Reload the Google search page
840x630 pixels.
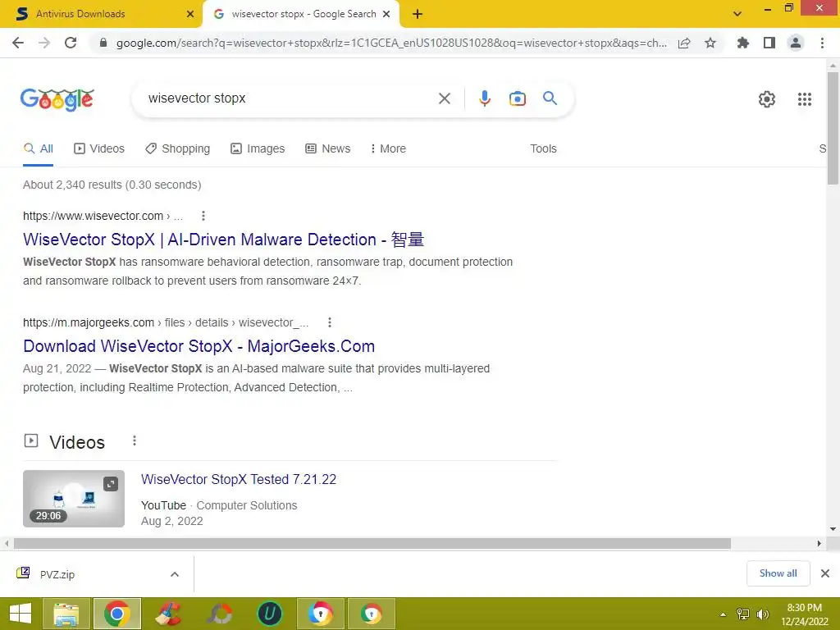pos(71,43)
